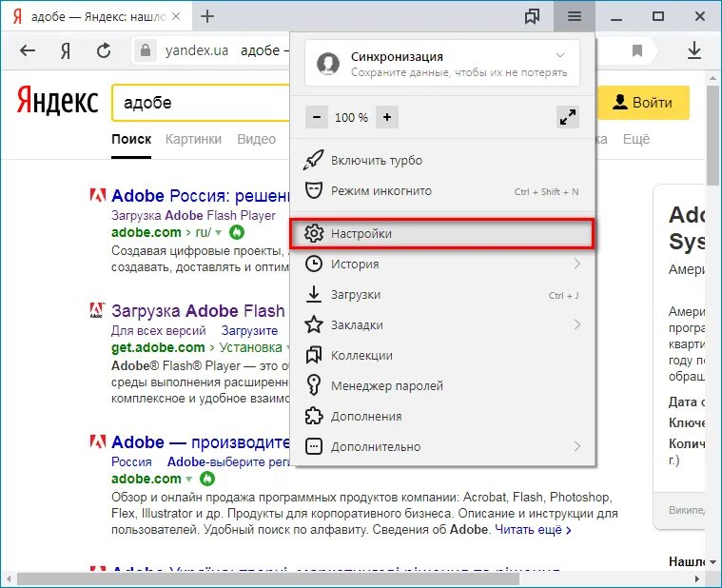722x588 pixels.
Task: Open dropdown arrow next to adobe.com ru/
Action: coord(218,233)
